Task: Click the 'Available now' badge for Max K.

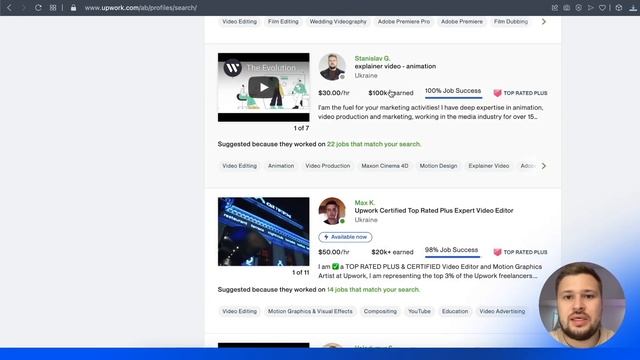Action: [345, 237]
